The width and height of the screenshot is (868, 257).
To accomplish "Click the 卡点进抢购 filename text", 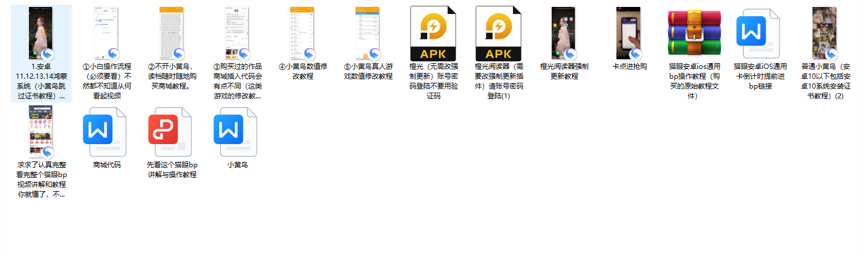I will 629,67.
